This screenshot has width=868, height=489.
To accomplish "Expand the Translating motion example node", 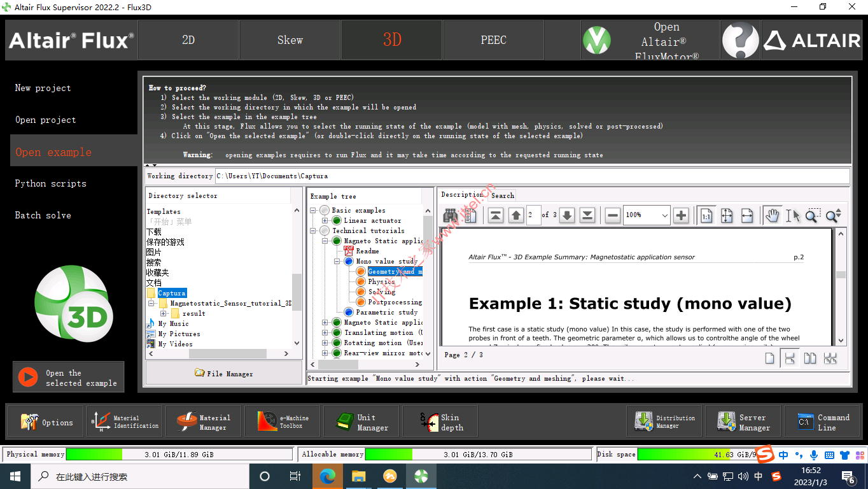I will point(325,332).
